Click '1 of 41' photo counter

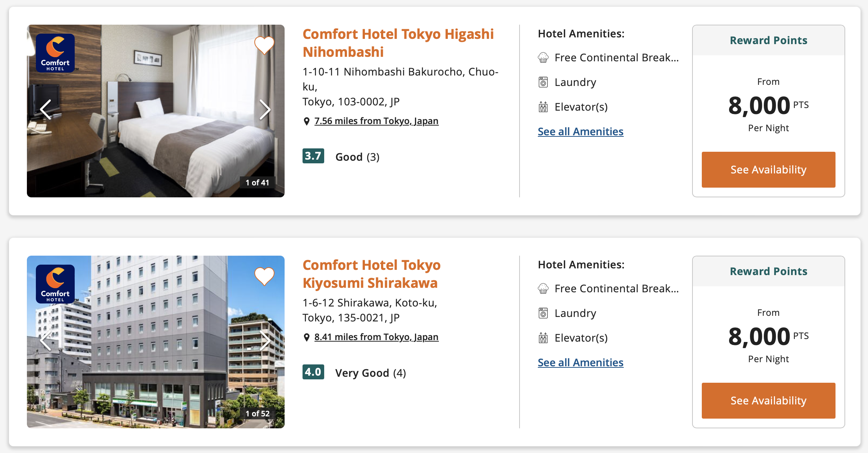tap(257, 182)
